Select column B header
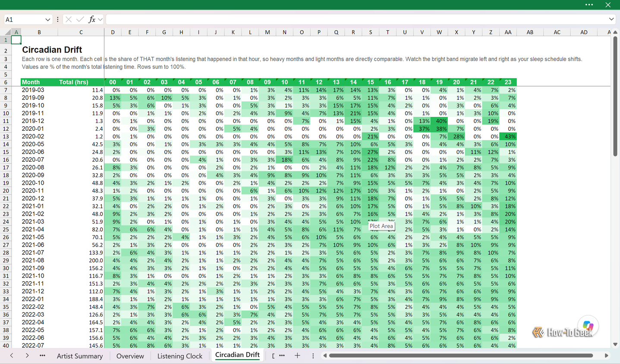The image size is (620, 364). 39,32
